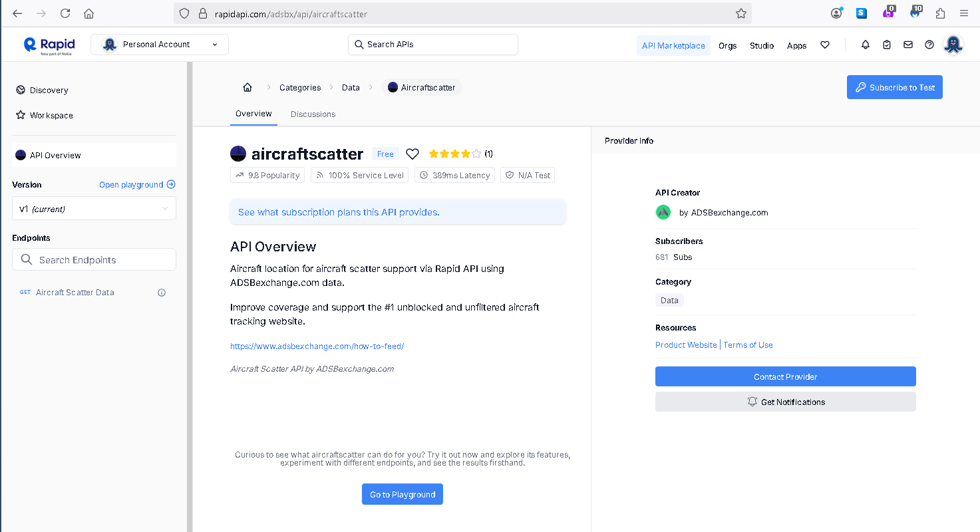
Task: Rate the API using the fifth star
Action: (x=476, y=154)
